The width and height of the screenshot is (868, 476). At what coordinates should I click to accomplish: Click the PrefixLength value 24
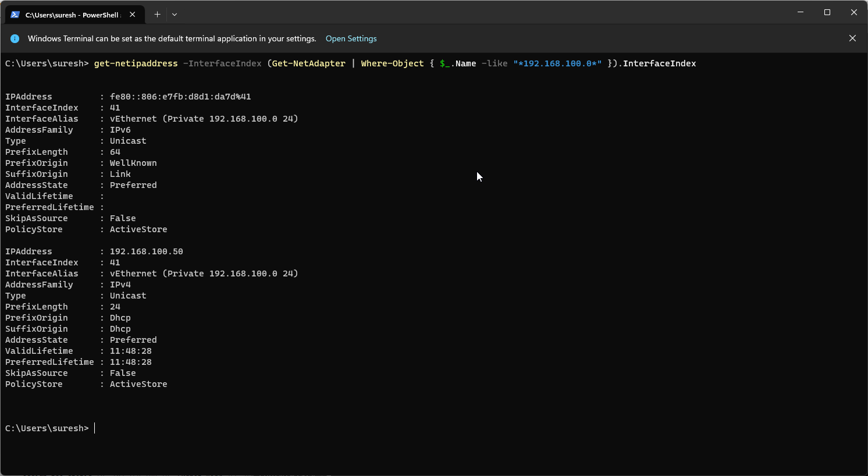(x=115, y=307)
